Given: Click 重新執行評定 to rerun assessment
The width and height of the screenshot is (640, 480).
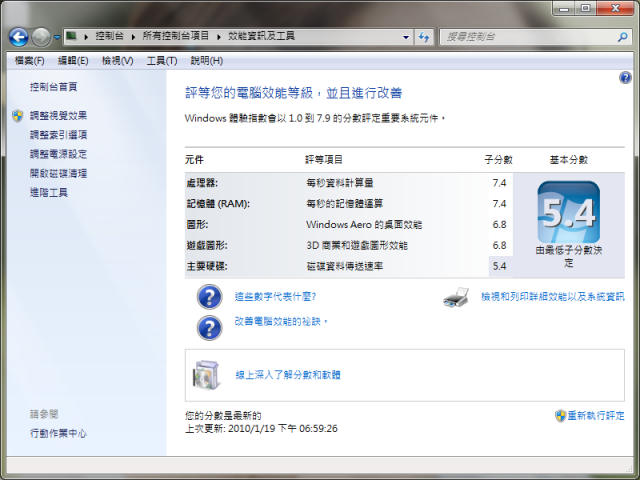Looking at the screenshot, I should 596,416.
